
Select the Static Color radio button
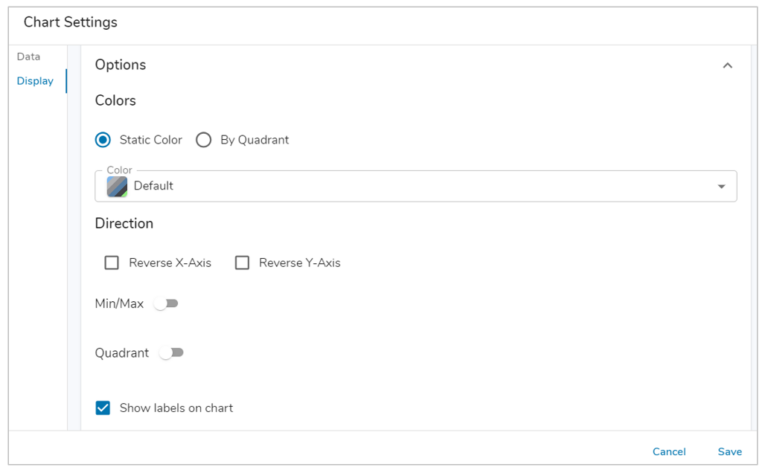pos(103,140)
